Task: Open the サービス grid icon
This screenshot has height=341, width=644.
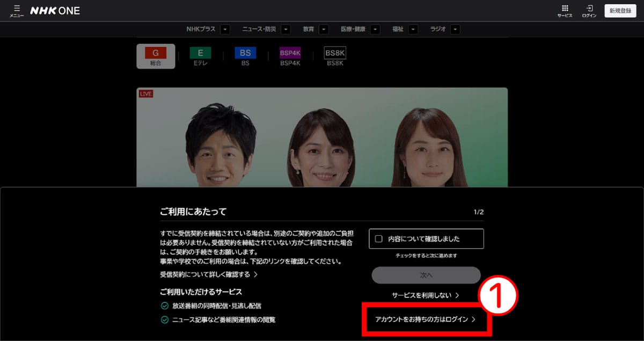Action: coord(564,11)
